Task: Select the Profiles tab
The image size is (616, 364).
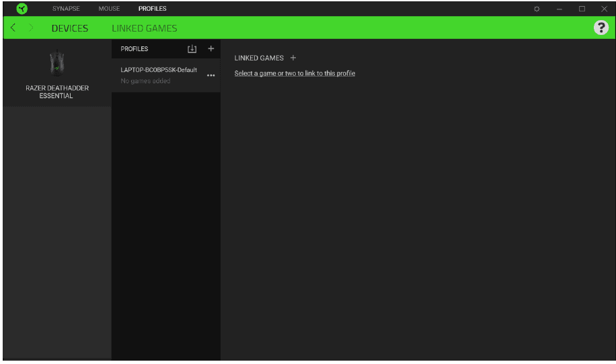Action: tap(152, 9)
